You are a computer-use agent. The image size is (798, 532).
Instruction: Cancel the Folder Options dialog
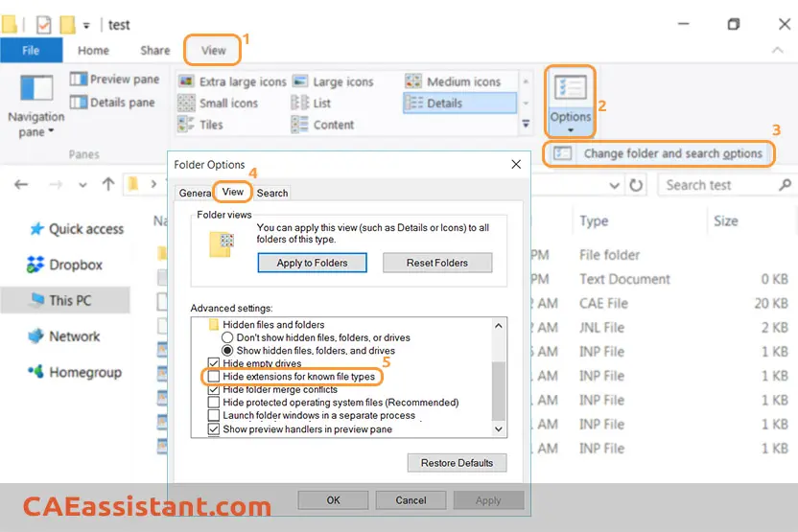coord(411,500)
